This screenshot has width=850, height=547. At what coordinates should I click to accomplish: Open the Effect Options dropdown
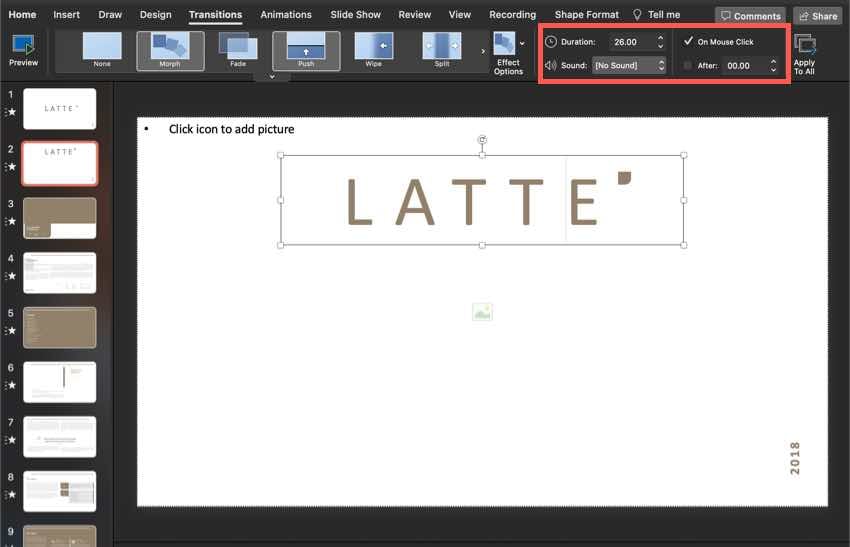pyautogui.click(x=508, y=52)
